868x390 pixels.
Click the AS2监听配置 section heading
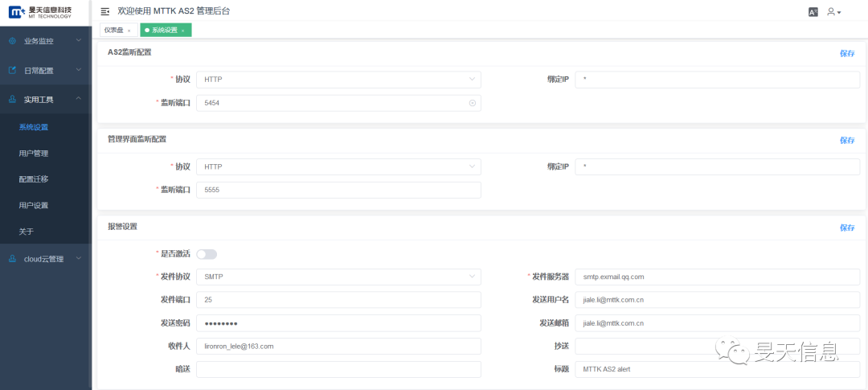129,52
